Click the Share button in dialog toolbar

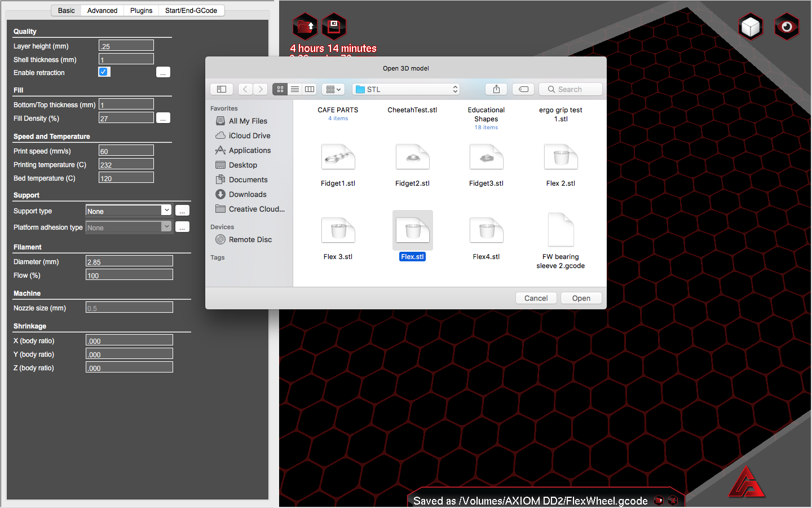(496, 89)
